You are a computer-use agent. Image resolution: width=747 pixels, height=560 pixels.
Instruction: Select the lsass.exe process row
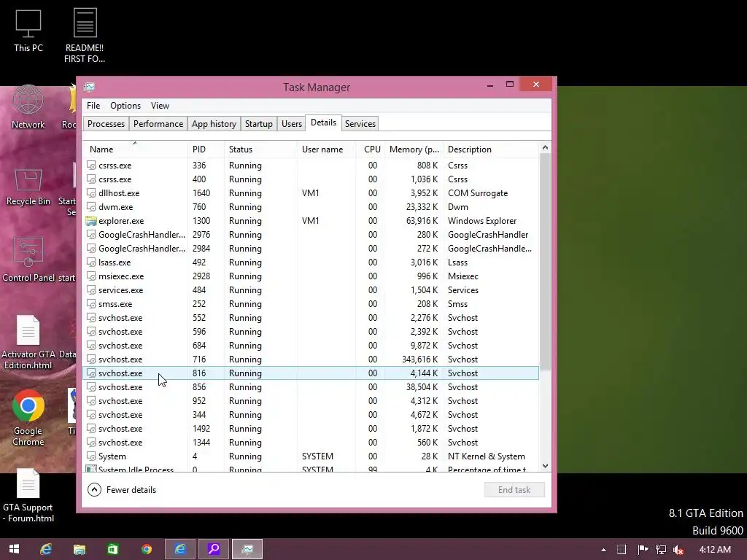[311, 262]
